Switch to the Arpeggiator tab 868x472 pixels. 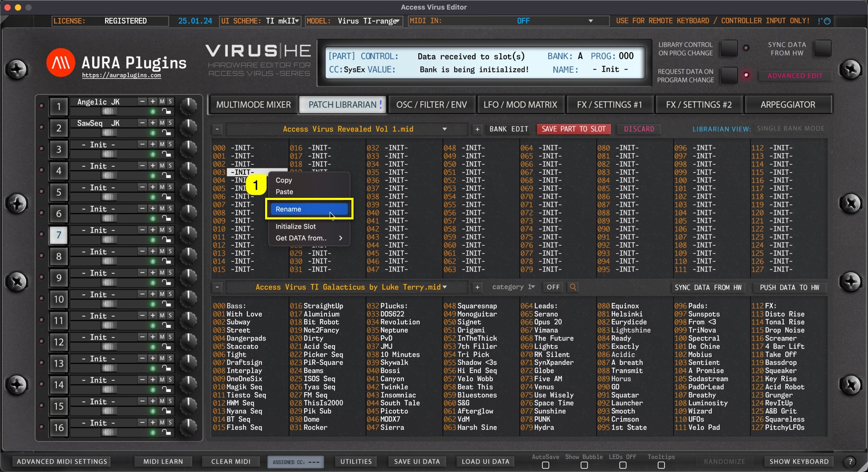788,105
